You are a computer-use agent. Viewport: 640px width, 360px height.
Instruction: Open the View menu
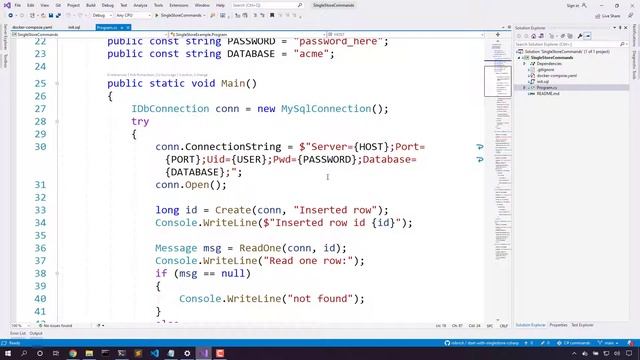pos(44,5)
